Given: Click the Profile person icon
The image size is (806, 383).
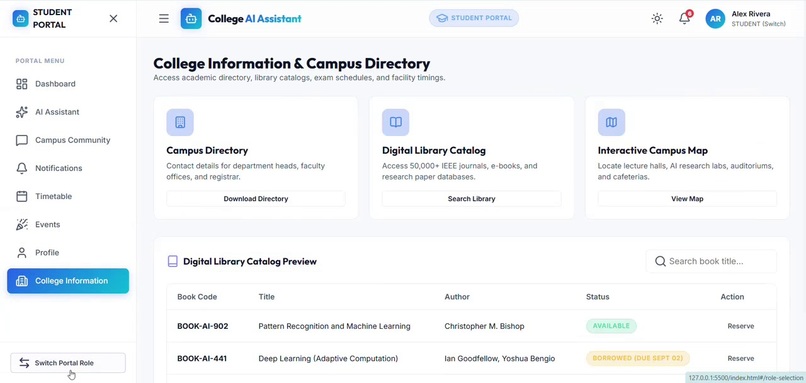Looking at the screenshot, I should click(22, 253).
